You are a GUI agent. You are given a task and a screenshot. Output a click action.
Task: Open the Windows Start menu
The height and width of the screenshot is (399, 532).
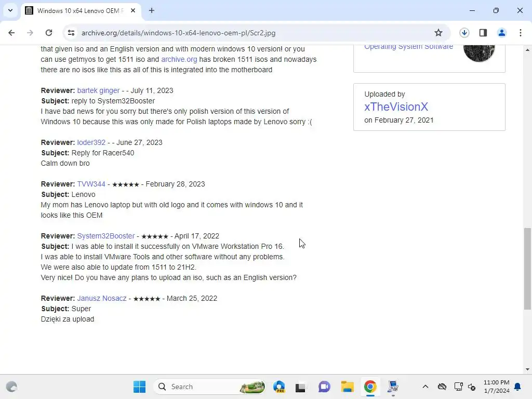[x=139, y=387]
